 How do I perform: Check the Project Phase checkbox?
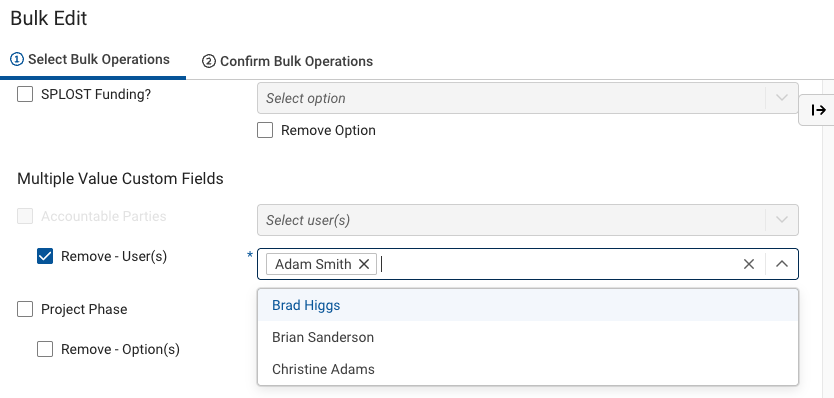coord(25,309)
